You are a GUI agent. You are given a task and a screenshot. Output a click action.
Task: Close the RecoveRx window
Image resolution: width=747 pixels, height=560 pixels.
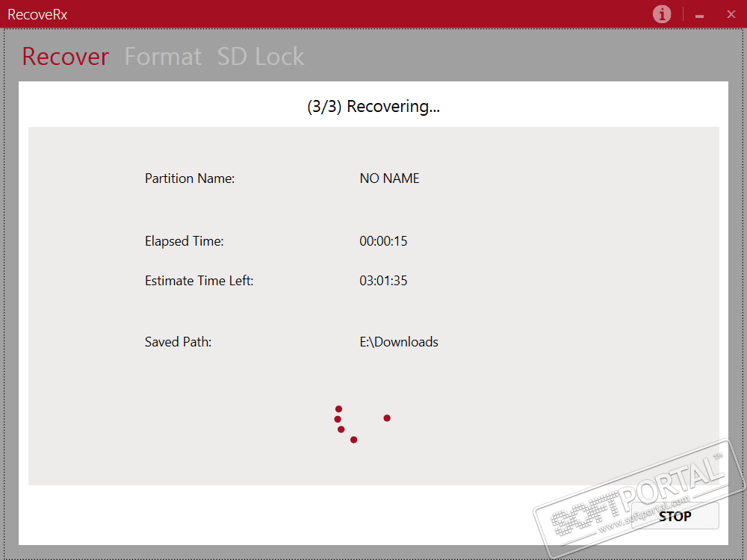point(731,14)
